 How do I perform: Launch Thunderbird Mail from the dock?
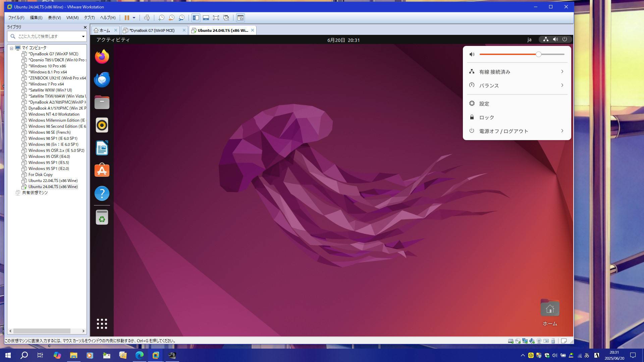coord(102,79)
